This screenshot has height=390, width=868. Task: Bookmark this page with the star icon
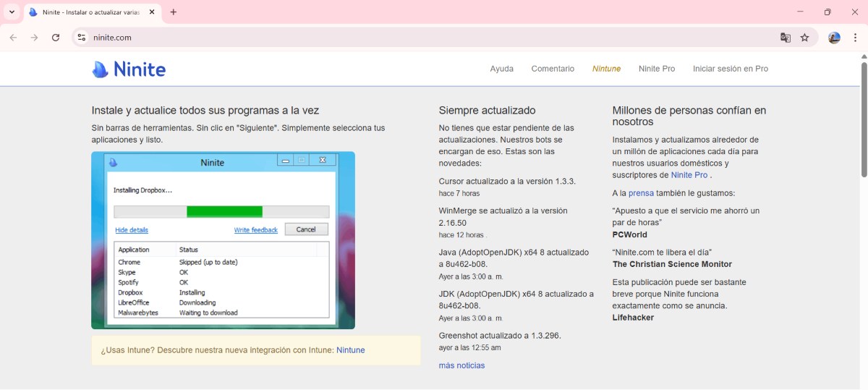[804, 38]
